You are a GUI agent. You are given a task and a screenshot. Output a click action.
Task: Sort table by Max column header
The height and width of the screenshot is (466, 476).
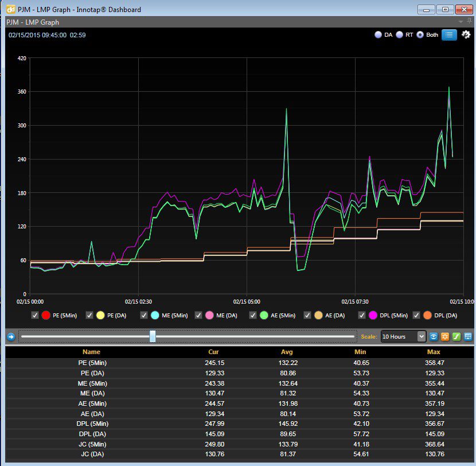pos(434,352)
